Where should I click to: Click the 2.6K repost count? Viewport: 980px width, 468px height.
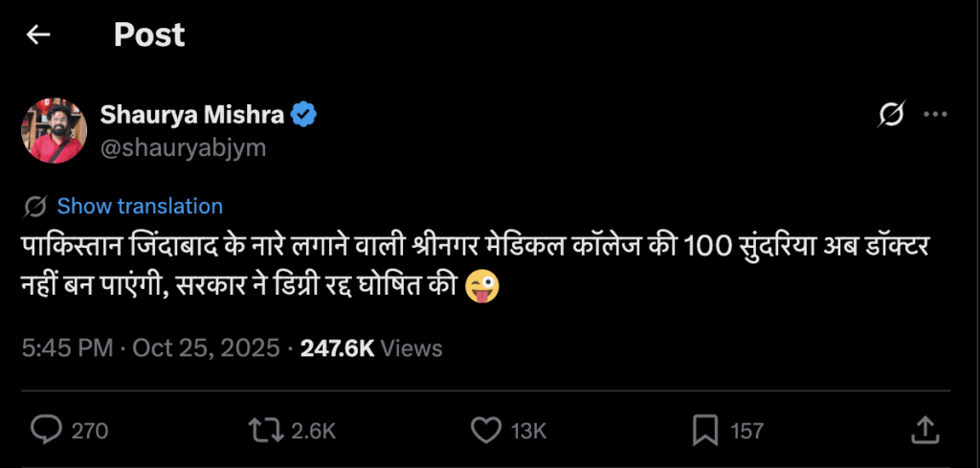313,431
